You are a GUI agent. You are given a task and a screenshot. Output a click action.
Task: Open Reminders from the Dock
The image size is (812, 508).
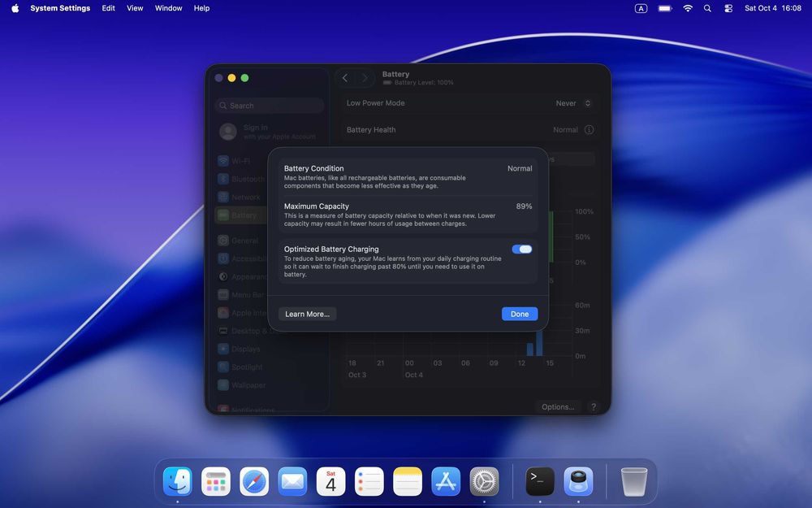369,481
